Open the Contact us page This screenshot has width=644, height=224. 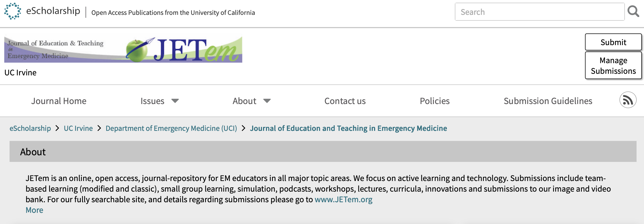[345, 101]
